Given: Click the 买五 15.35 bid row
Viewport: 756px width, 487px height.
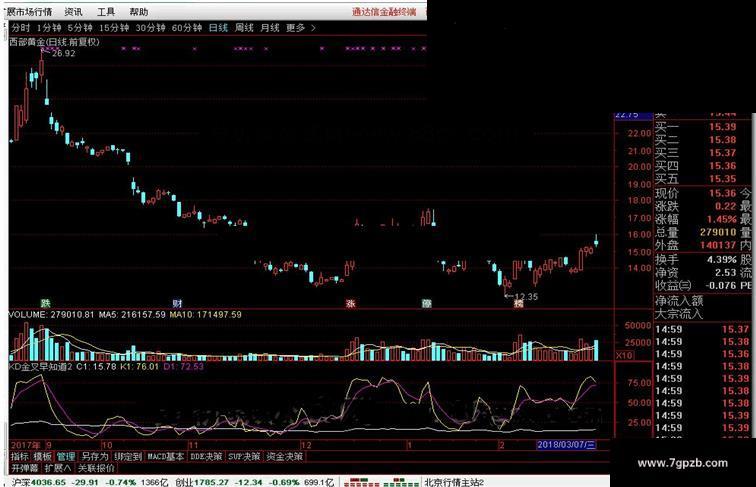Looking at the screenshot, I should [x=695, y=179].
